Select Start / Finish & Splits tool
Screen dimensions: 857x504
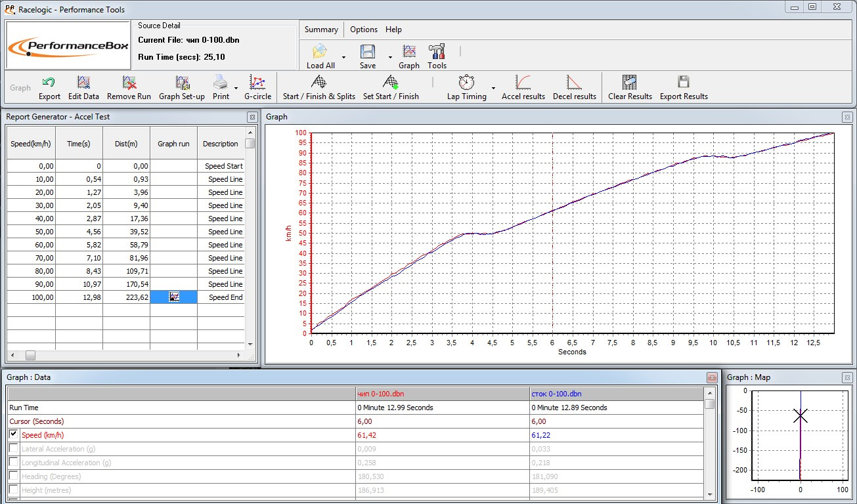point(319,83)
